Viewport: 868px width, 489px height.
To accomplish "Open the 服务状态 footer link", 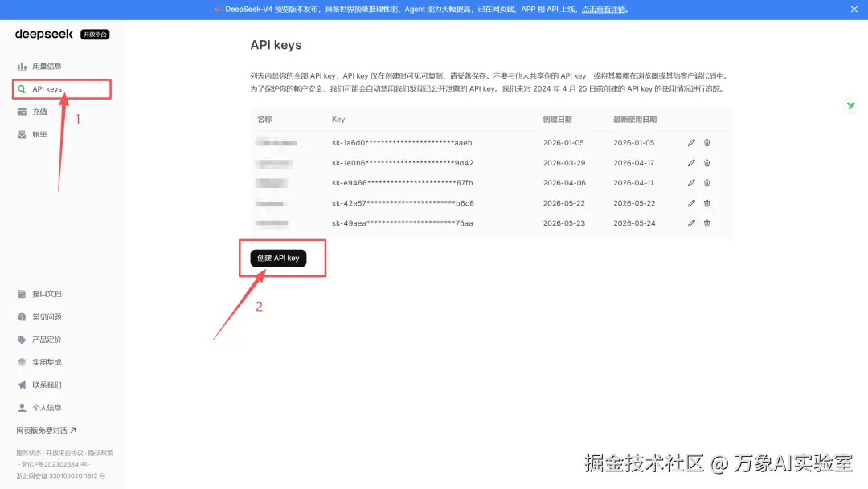I will tap(28, 453).
